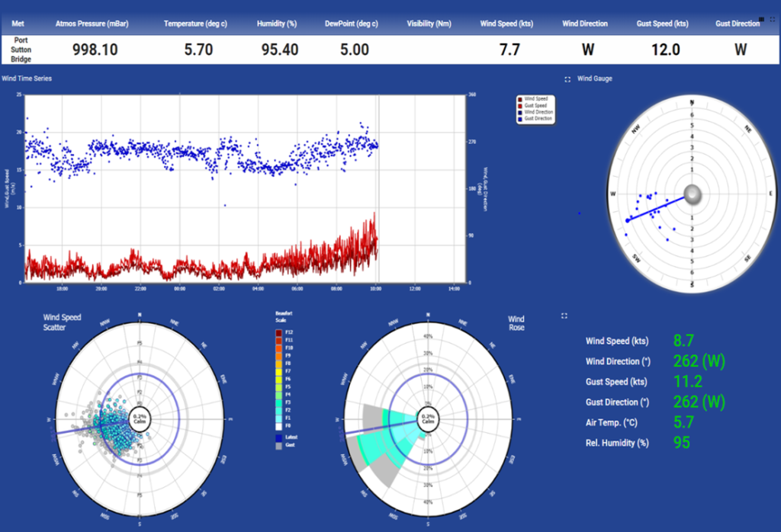The width and height of the screenshot is (781, 532).
Task: Select the Visibility (Nm) column header
Action: [x=429, y=24]
